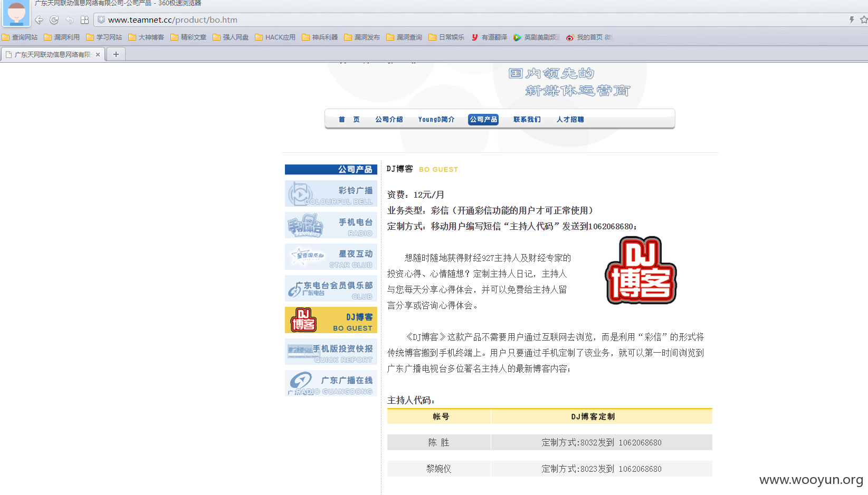Open the 漏洞发布 bookmark folder
Screen dimensions: 868x495
(362, 37)
